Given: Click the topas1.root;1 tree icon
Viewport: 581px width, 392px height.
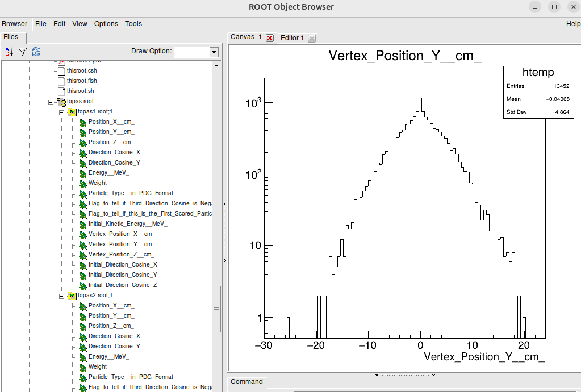Looking at the screenshot, I should point(72,112).
